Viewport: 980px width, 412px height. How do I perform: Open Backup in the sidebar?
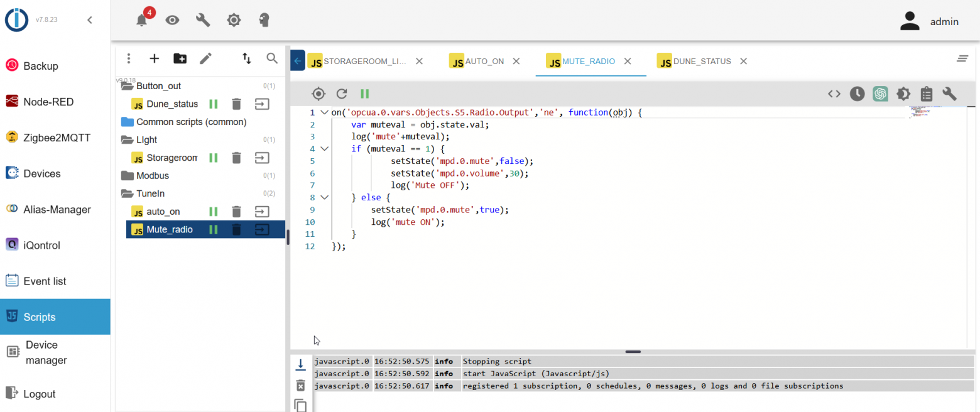pos(55,66)
